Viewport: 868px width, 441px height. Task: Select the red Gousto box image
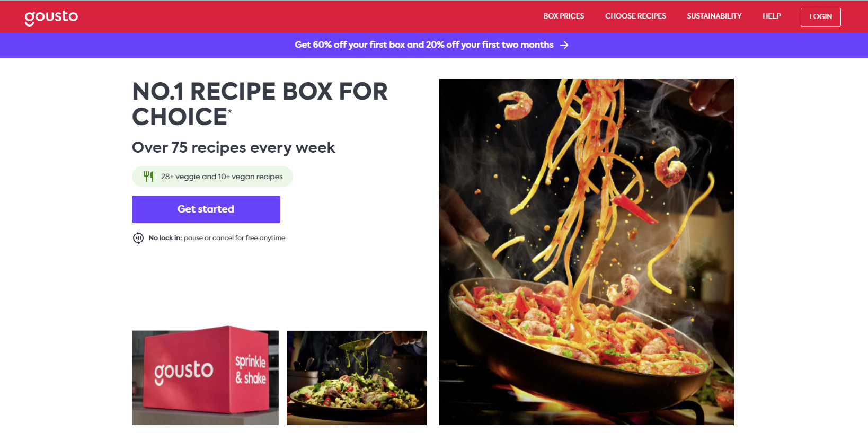[x=205, y=377]
